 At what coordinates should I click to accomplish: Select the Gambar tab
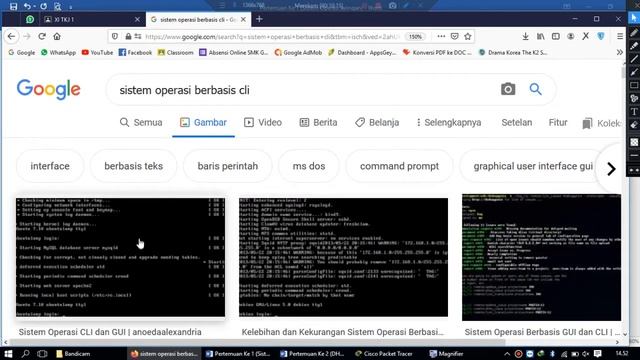point(203,122)
